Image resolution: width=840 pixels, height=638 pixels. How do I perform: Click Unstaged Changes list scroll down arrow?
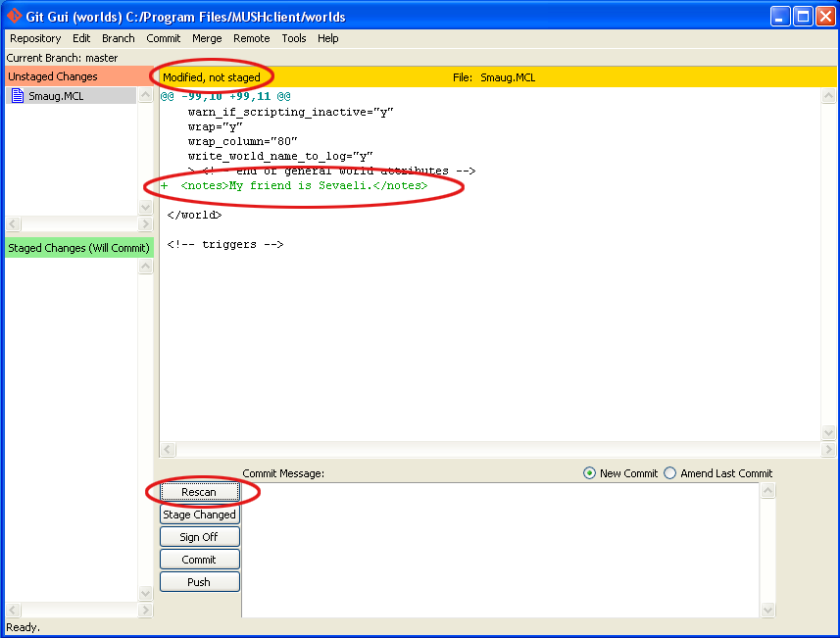click(x=146, y=207)
